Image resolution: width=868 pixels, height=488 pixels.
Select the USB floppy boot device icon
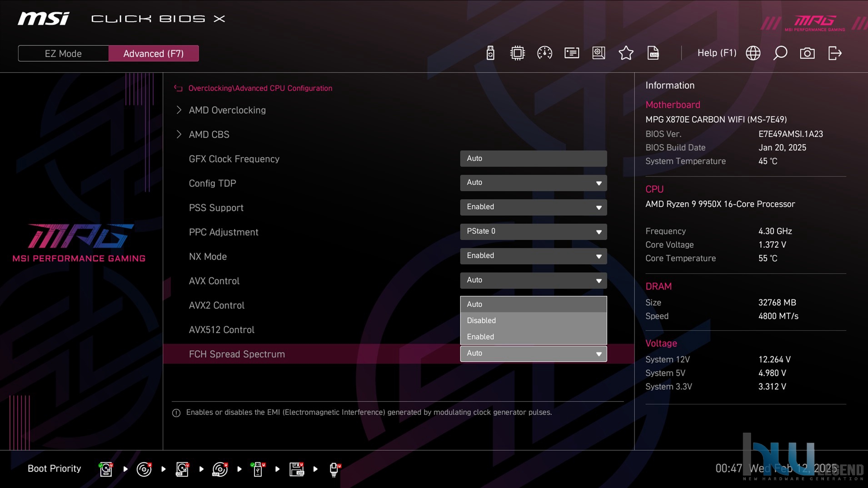click(297, 469)
